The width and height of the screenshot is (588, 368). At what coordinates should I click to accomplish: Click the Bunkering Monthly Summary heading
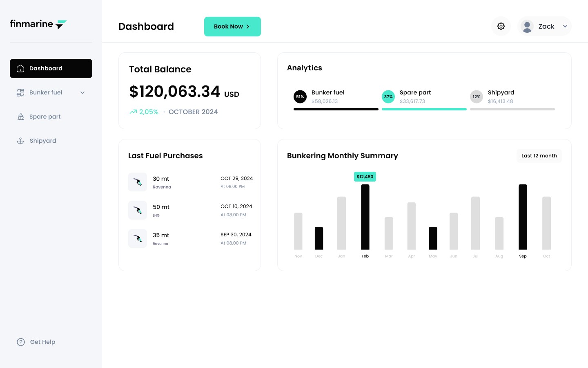(343, 156)
